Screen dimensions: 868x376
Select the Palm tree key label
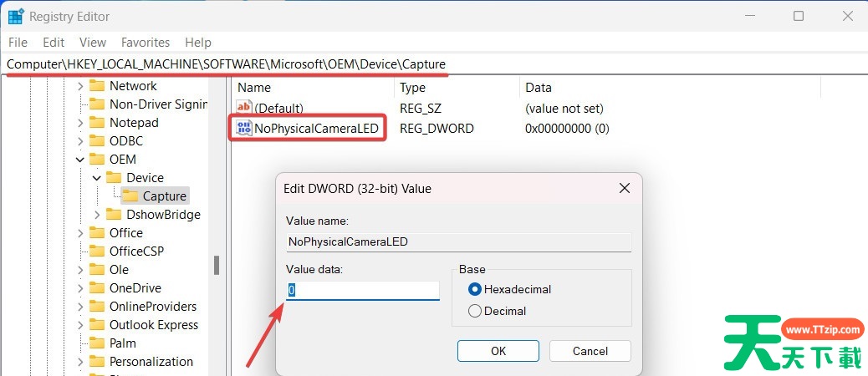point(122,343)
